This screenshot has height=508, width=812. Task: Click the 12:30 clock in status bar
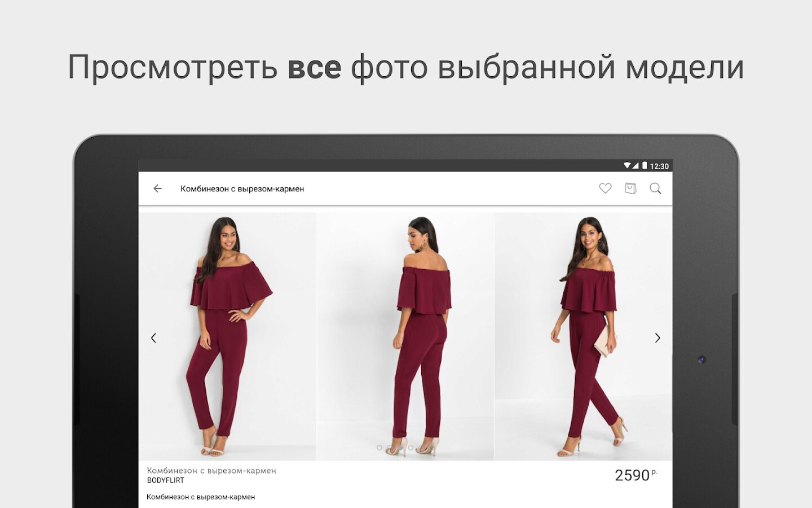click(659, 167)
